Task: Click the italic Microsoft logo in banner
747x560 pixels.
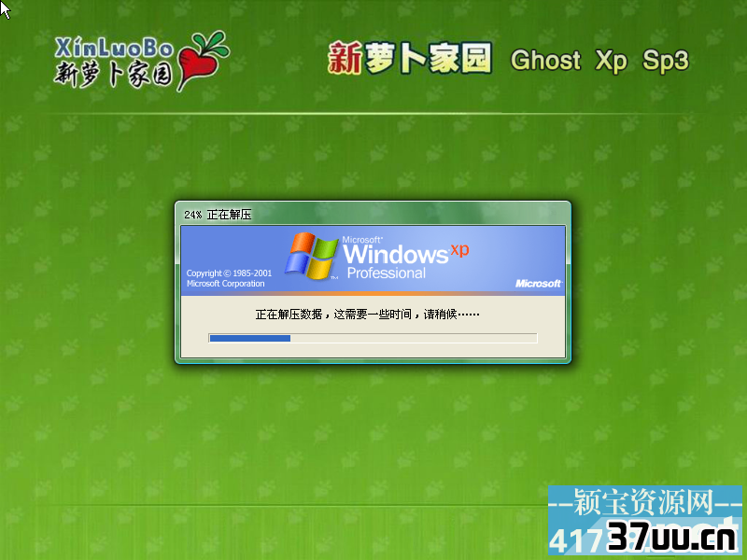Action: (x=539, y=284)
